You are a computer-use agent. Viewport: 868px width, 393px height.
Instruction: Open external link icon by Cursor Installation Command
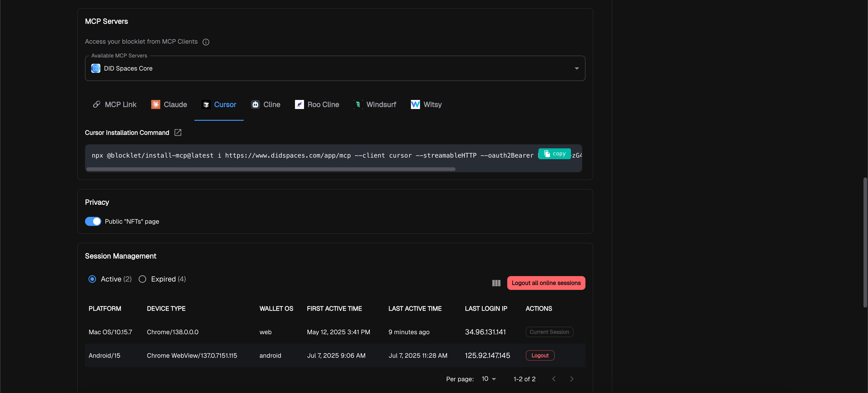click(x=178, y=133)
